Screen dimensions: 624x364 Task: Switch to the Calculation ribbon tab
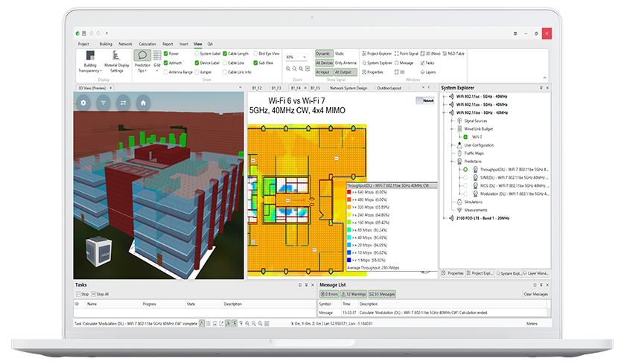(x=147, y=44)
